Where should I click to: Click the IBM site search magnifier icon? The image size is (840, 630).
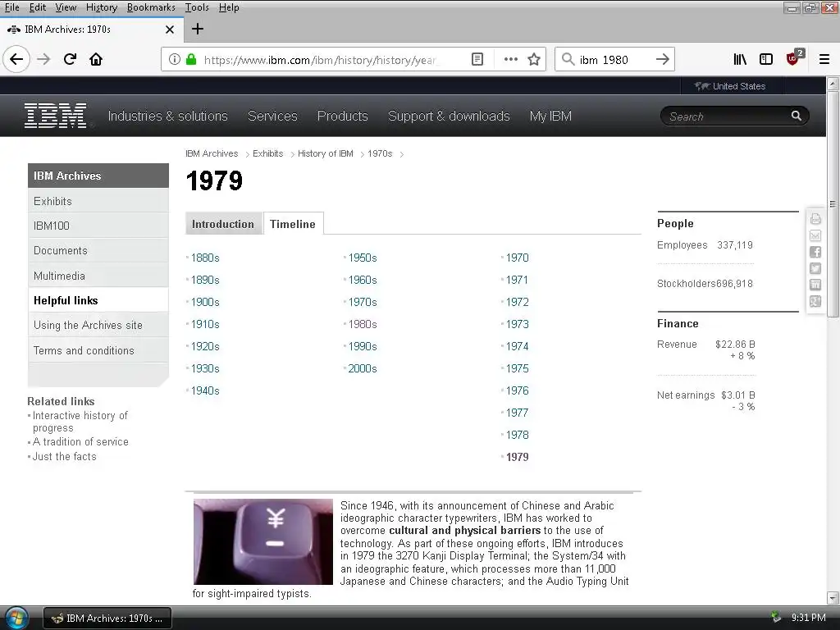point(796,116)
